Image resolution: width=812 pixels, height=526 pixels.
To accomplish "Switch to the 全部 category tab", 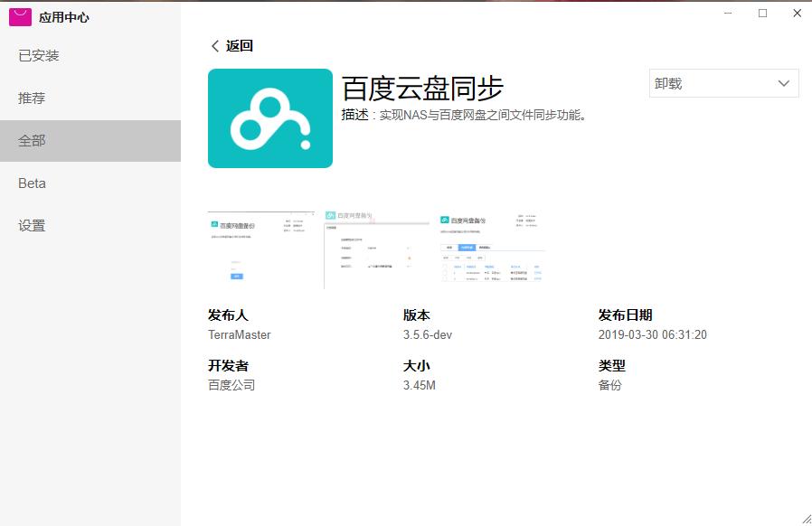I will (x=33, y=140).
